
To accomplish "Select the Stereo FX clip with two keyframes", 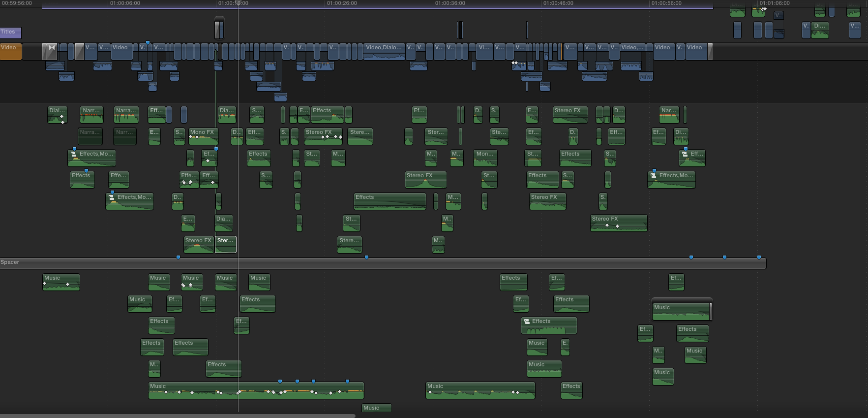I will (619, 223).
